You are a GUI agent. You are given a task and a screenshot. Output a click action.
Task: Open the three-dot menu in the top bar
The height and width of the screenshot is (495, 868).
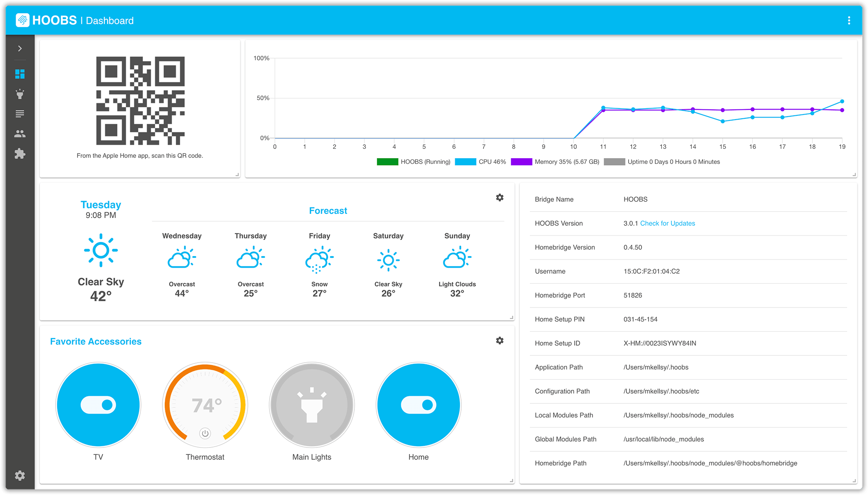(x=849, y=20)
